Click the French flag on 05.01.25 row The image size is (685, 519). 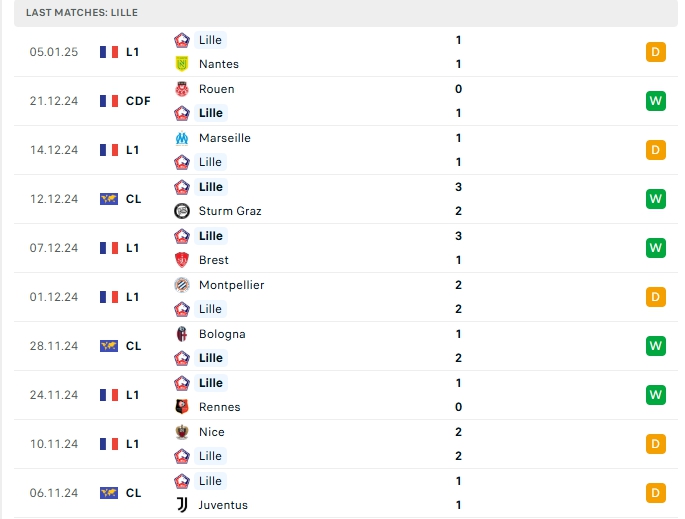[x=109, y=52]
